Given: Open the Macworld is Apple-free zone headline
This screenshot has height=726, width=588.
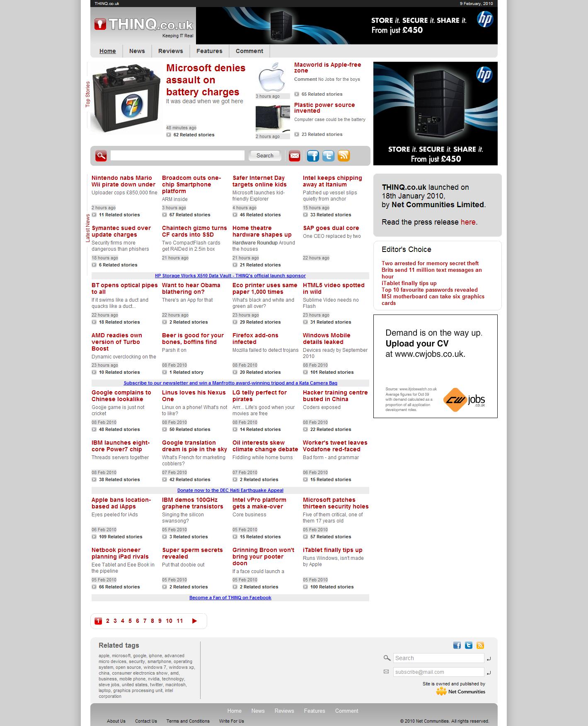Looking at the screenshot, I should (x=327, y=68).
